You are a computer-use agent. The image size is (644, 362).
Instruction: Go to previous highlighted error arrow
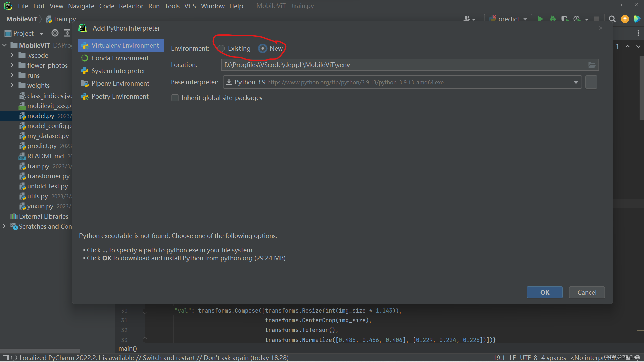(628, 46)
